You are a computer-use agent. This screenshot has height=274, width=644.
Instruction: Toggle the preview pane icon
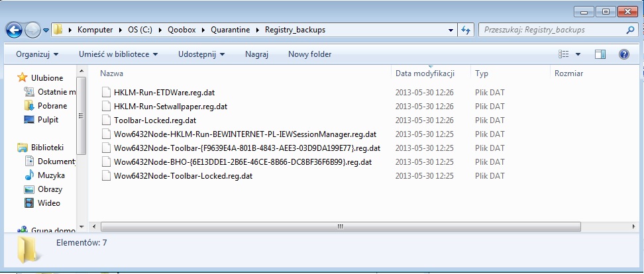(600, 54)
